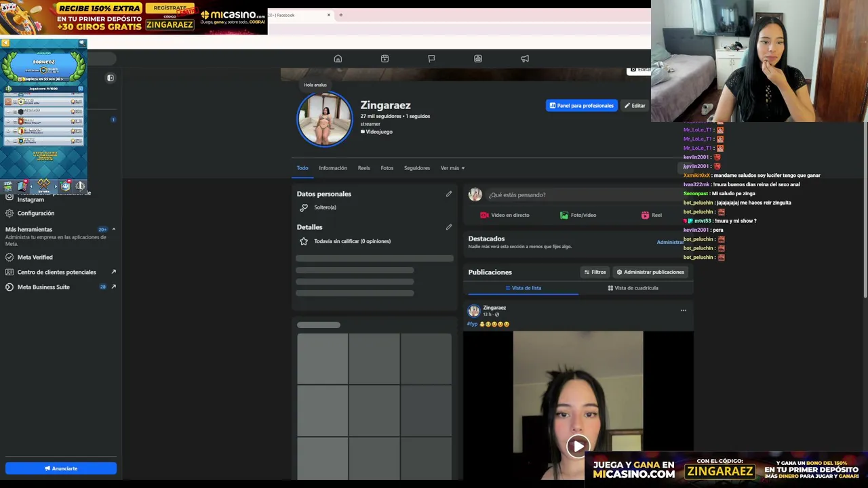Switch to the Información tab
The height and width of the screenshot is (488, 868).
[333, 168]
